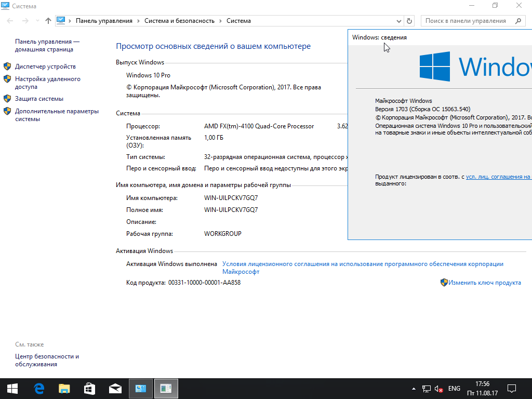
Task: Click the shield icon beside Настройка удаленного доступа
Action: (7, 79)
